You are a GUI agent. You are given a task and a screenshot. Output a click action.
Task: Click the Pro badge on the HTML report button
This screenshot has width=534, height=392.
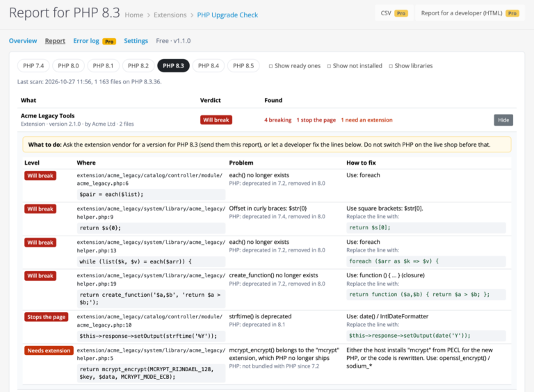pyautogui.click(x=512, y=13)
